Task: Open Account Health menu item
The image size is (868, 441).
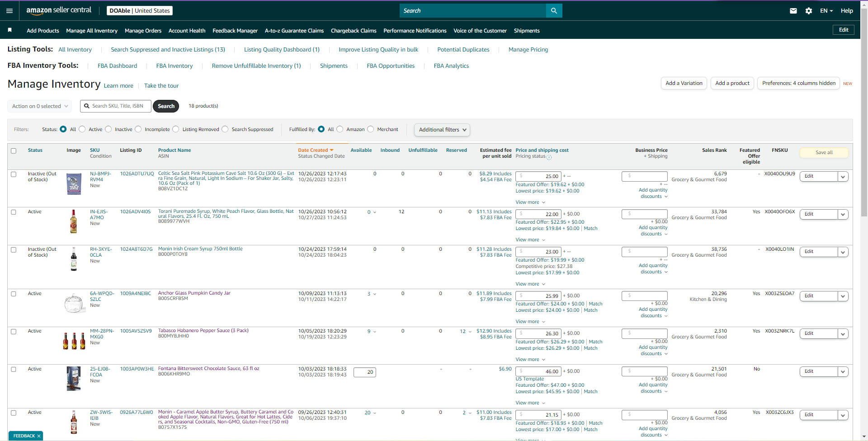Action: pos(187,31)
